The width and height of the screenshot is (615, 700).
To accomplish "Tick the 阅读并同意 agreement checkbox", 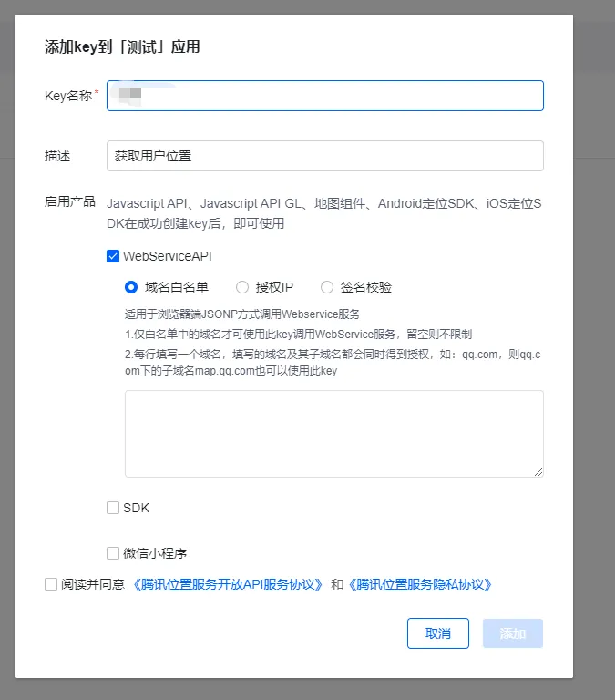I will [x=51, y=584].
